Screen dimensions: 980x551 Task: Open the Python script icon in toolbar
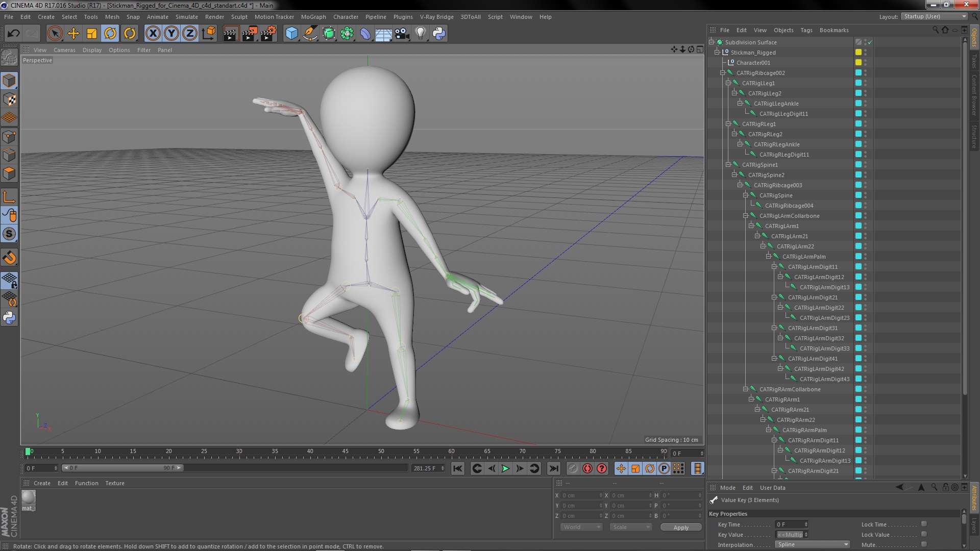coord(439,34)
